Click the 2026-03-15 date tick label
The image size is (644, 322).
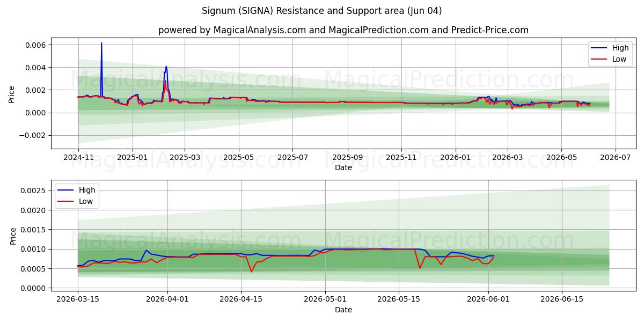(x=78, y=300)
